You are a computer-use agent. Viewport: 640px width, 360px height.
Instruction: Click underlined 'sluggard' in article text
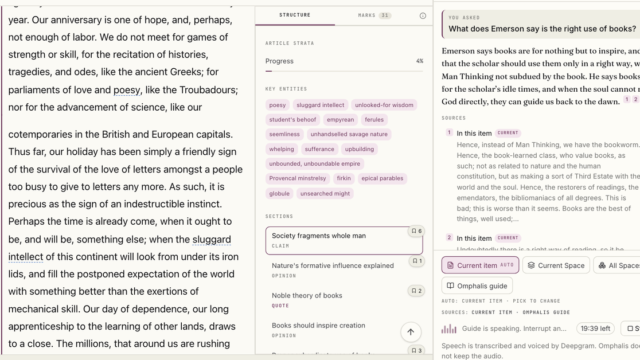click(x=212, y=239)
